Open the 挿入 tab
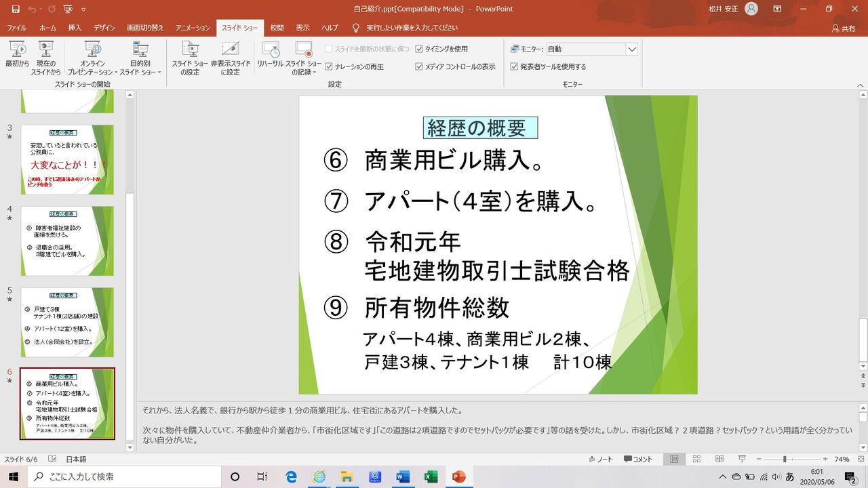Image resolution: width=868 pixels, height=488 pixels. pyautogui.click(x=75, y=28)
